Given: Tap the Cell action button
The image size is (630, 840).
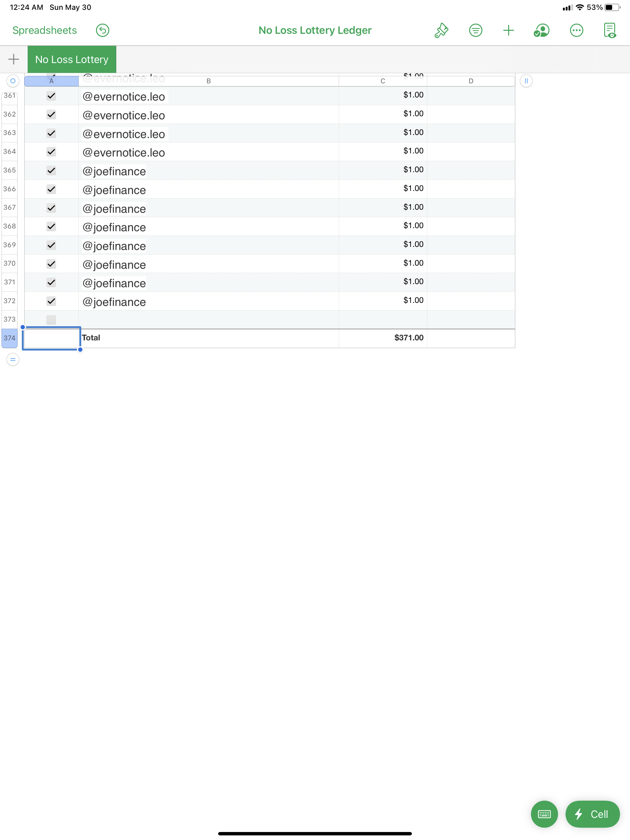Looking at the screenshot, I should pyautogui.click(x=592, y=814).
